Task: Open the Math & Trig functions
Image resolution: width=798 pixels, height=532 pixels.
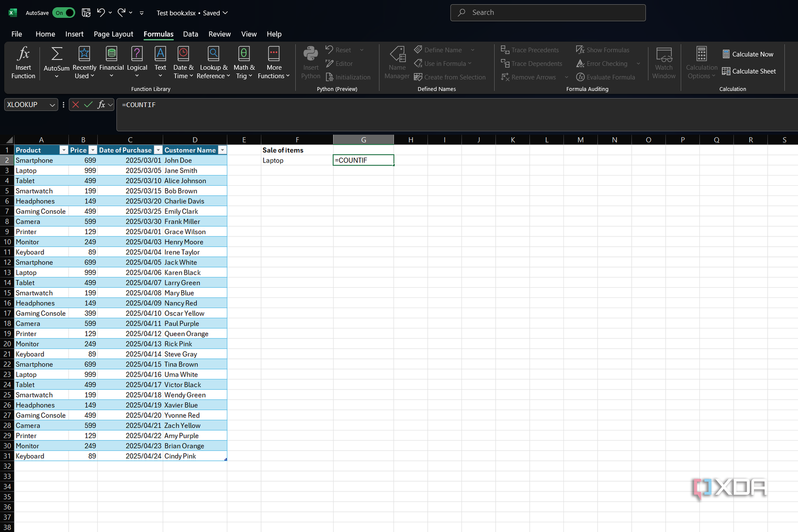Action: point(244,62)
